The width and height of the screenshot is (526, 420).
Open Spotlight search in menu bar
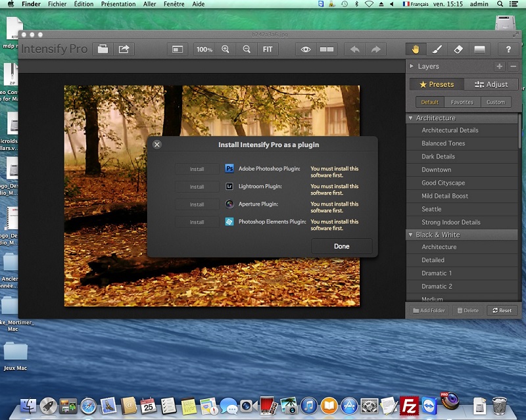click(x=500, y=4)
